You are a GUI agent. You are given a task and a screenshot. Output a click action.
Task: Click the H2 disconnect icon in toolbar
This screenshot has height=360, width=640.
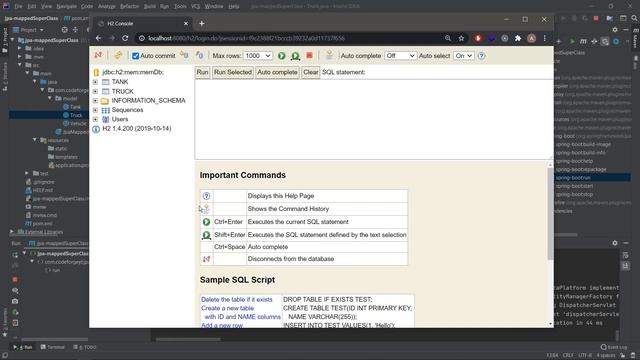tap(98, 56)
